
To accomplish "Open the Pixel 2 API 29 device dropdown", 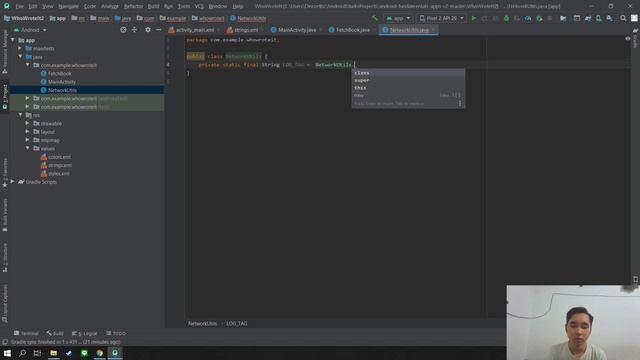I will (x=442, y=18).
